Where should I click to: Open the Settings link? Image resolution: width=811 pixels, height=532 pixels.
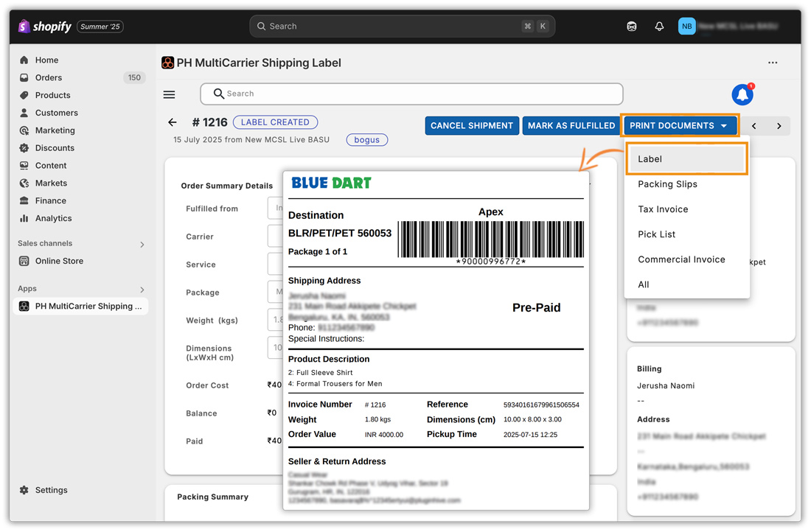pos(51,490)
